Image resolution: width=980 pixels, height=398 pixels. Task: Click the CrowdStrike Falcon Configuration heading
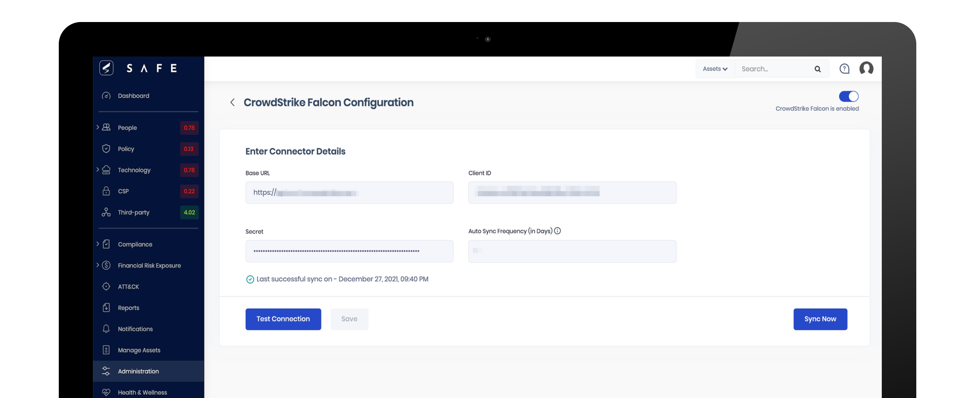click(x=328, y=103)
